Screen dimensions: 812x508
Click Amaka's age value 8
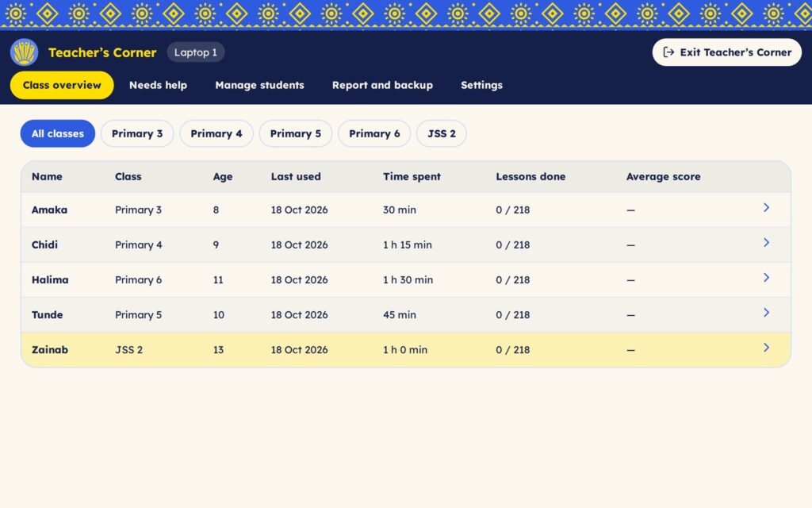(x=216, y=210)
